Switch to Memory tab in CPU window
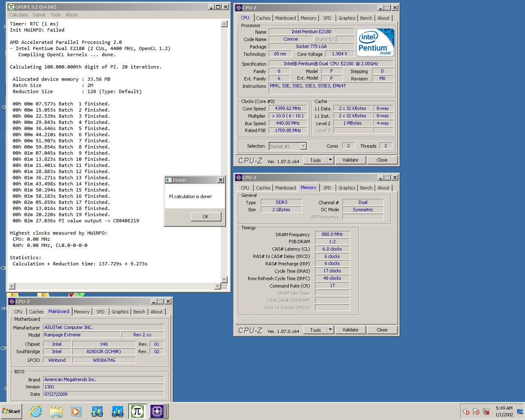Image resolution: width=525 pixels, height=420 pixels. [308, 18]
